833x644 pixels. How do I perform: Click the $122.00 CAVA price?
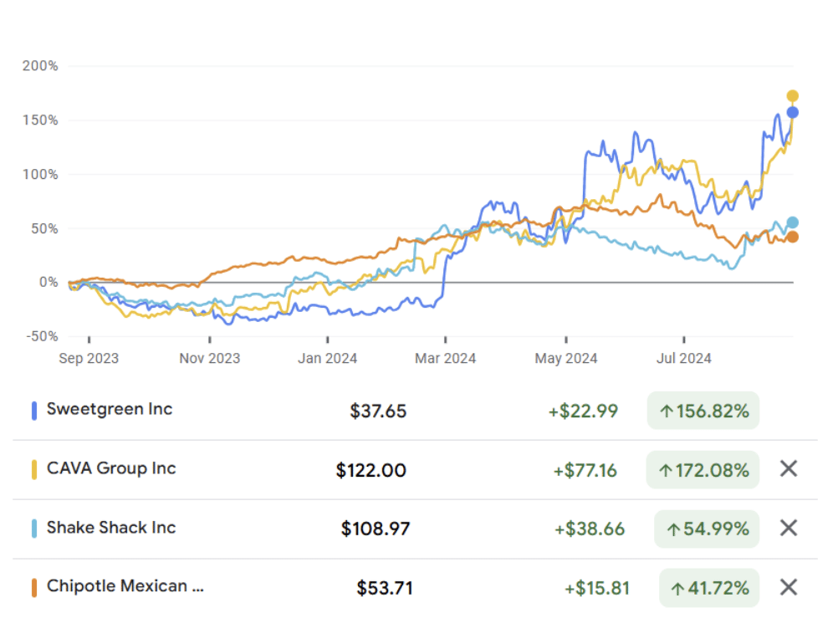click(x=371, y=470)
